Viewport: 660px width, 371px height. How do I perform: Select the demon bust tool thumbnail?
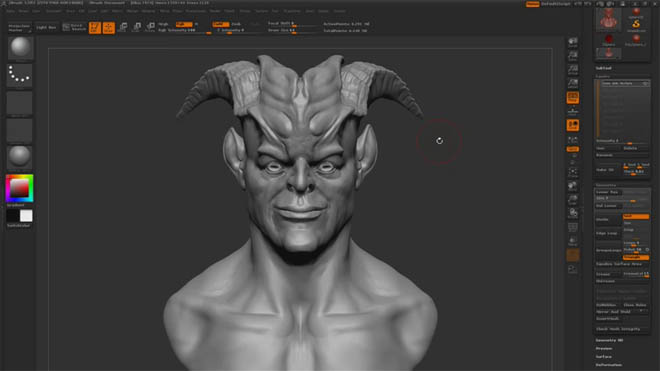pos(608,19)
